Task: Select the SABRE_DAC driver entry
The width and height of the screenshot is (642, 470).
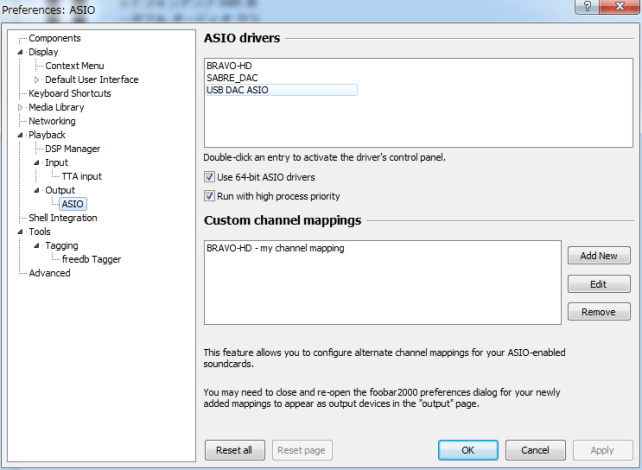Action: [x=232, y=78]
